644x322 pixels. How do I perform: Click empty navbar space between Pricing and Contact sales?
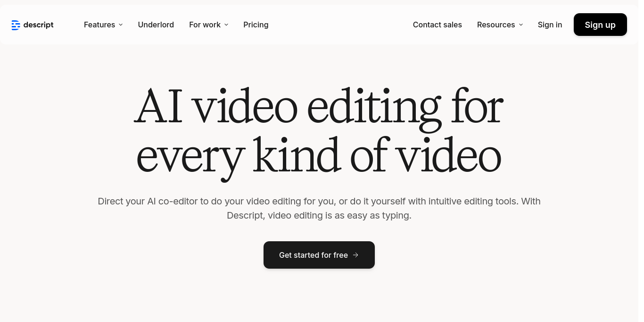click(x=339, y=25)
